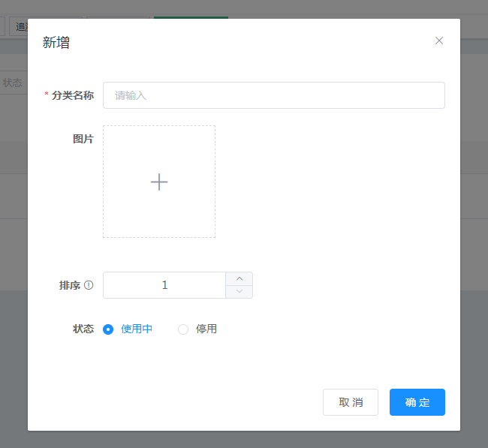This screenshot has width=488, height=448.
Task: Decrease the 排序 value with down arrow
Action: [x=239, y=291]
